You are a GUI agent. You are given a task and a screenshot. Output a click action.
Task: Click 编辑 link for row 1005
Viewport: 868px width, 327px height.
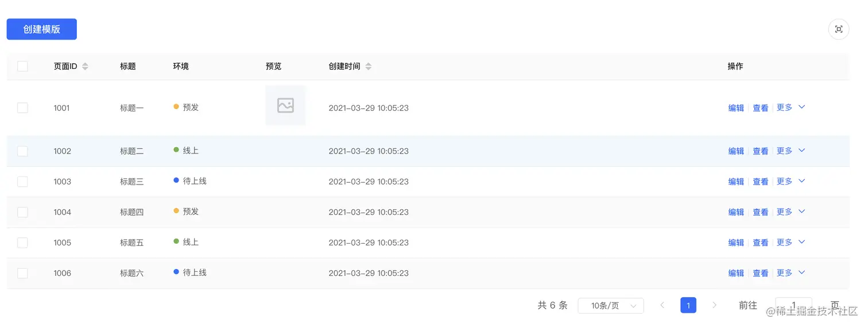pos(736,243)
